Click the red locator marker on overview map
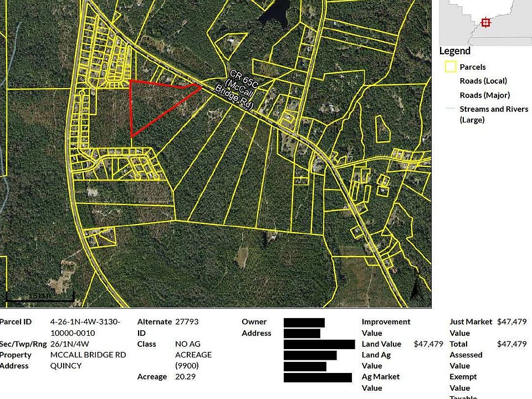Image resolution: width=532 pixels, height=399 pixels. pyautogui.click(x=486, y=22)
